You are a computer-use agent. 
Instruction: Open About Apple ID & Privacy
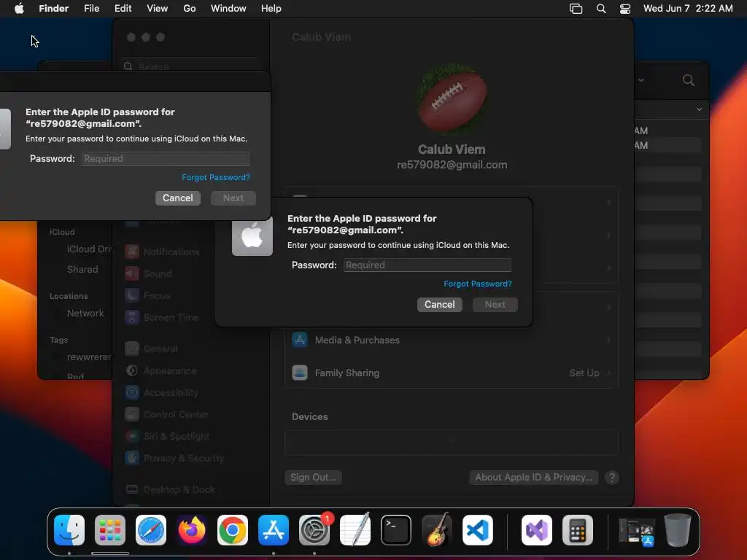(533, 477)
